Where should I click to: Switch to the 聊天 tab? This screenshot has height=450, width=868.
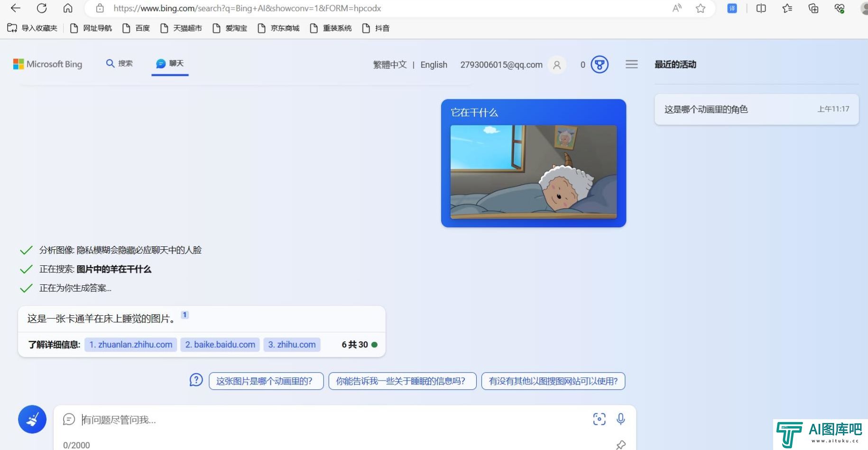[x=170, y=63]
